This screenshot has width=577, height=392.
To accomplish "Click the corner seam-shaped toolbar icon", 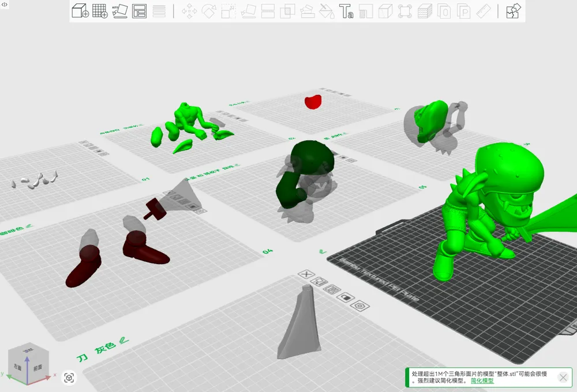I will tap(366, 11).
